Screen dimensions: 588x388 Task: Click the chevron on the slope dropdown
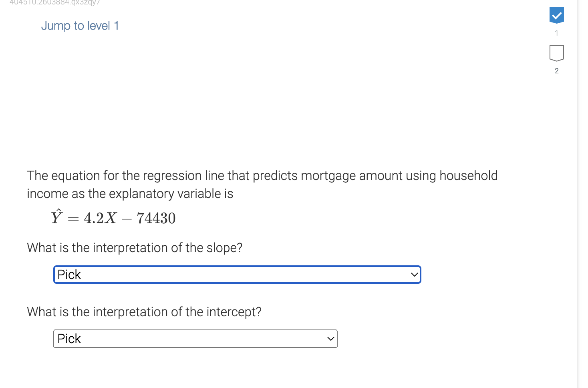point(413,275)
